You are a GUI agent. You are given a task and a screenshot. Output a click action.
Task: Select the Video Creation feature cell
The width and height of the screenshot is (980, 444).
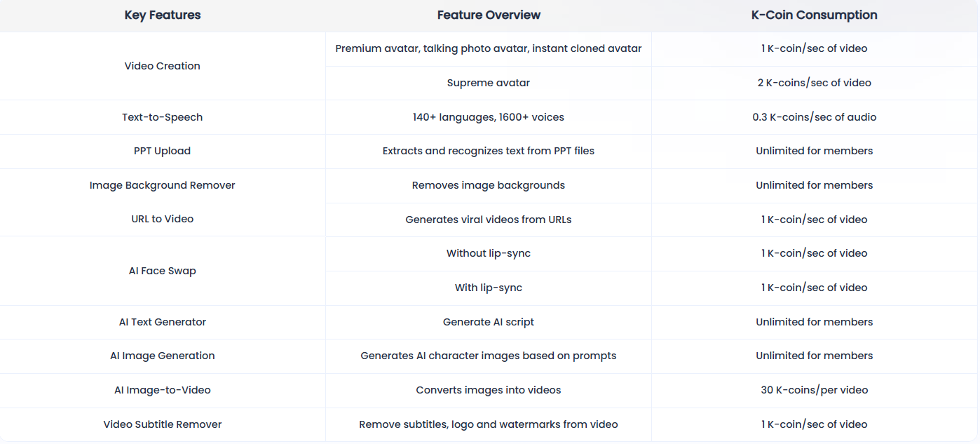[163, 66]
